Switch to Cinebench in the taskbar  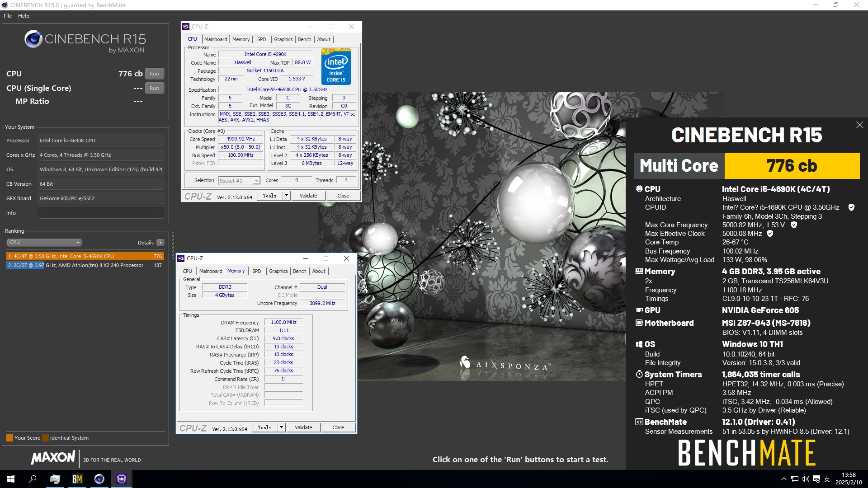pyautogui.click(x=99, y=479)
